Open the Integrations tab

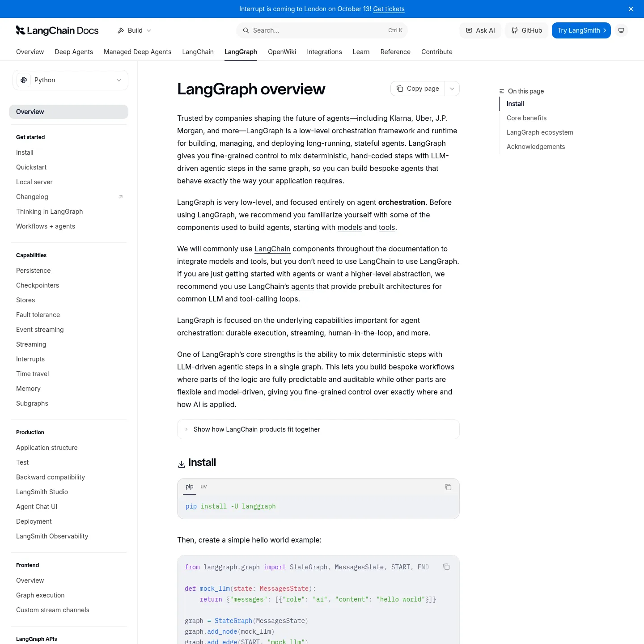[x=324, y=52]
